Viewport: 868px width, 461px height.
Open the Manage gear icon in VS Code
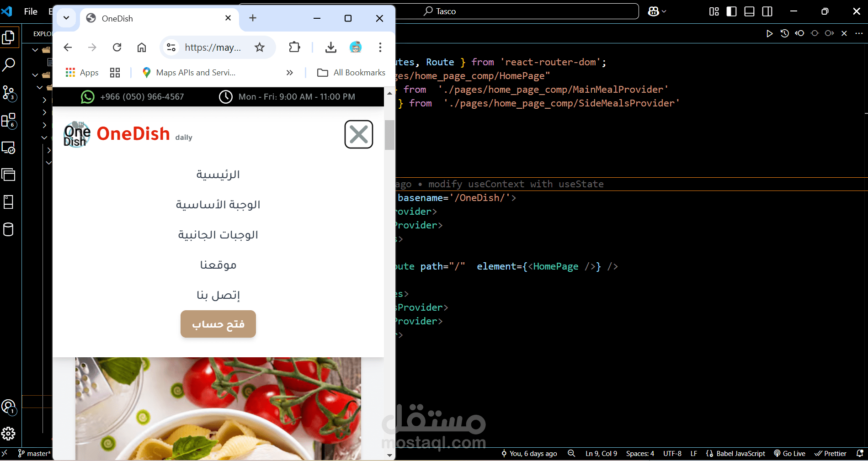9,434
